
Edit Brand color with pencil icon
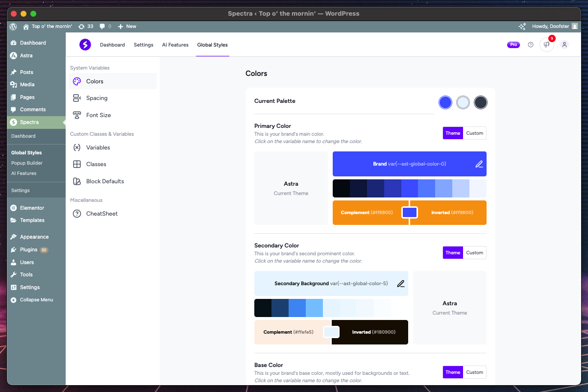479,164
